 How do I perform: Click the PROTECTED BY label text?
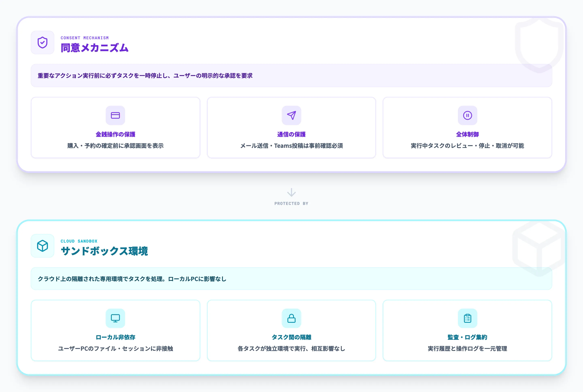291,203
